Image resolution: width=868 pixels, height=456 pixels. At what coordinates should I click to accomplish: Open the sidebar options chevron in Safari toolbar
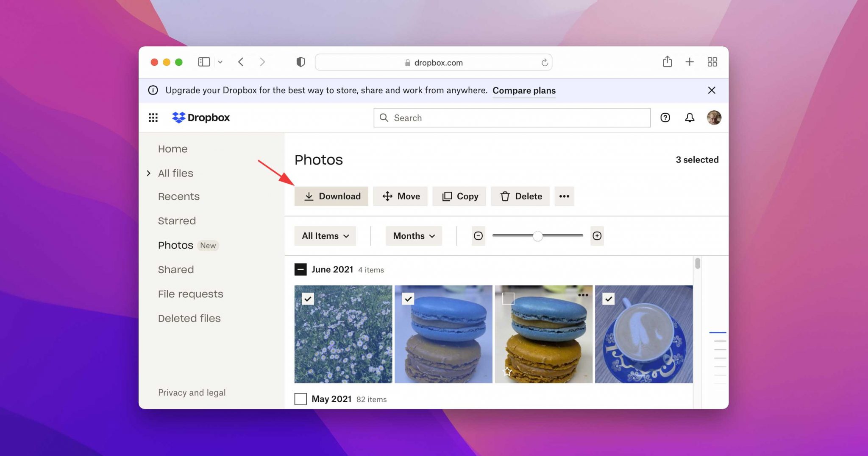tap(220, 62)
